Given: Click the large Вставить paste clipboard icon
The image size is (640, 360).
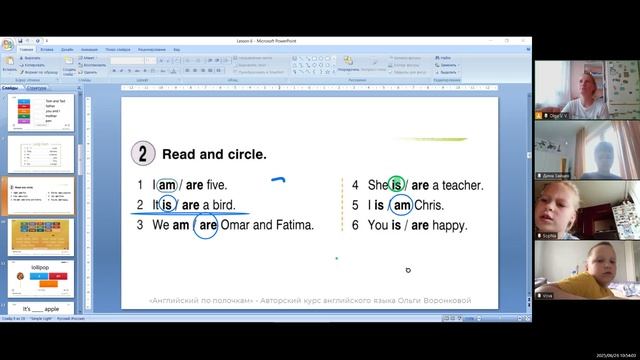Looking at the screenshot, I should click(9, 62).
